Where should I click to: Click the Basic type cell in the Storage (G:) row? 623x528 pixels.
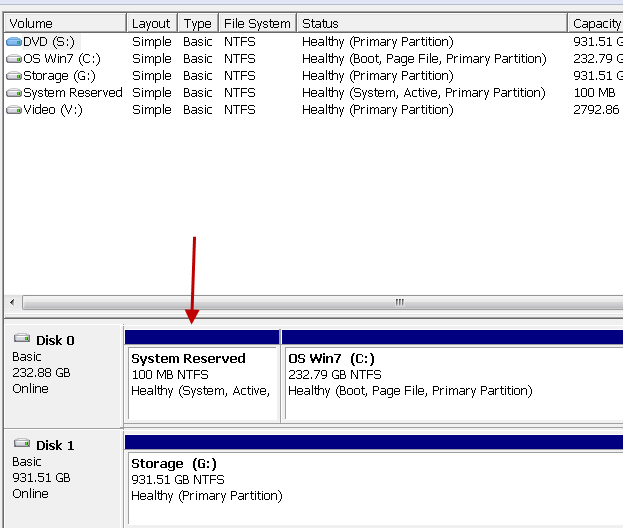(198, 76)
